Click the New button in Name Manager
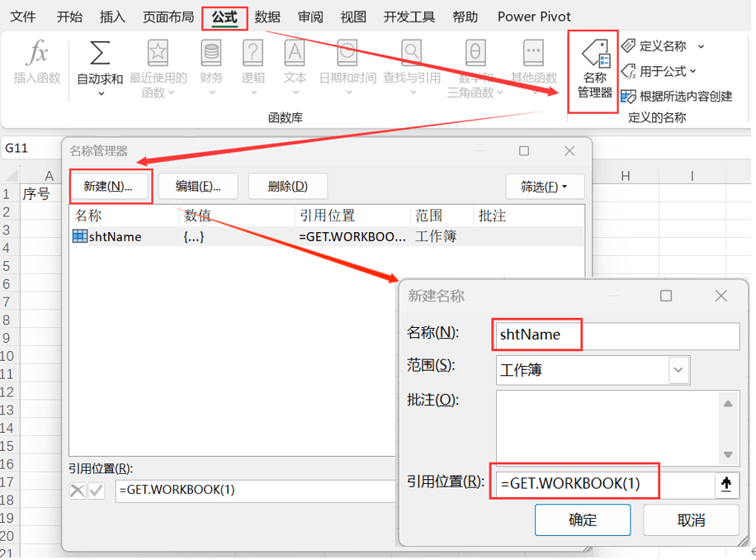This screenshot has width=756, height=560. point(108,186)
